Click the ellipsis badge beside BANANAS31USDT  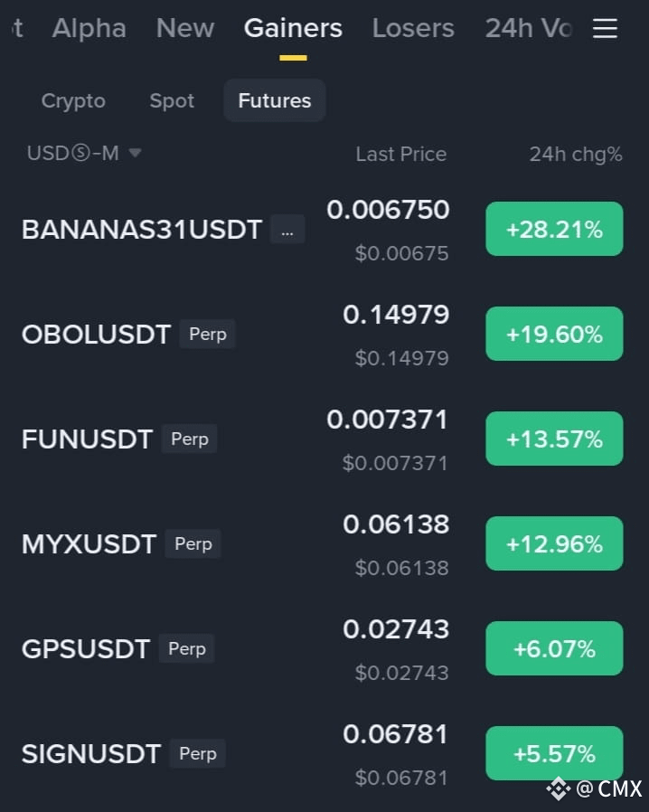(287, 229)
